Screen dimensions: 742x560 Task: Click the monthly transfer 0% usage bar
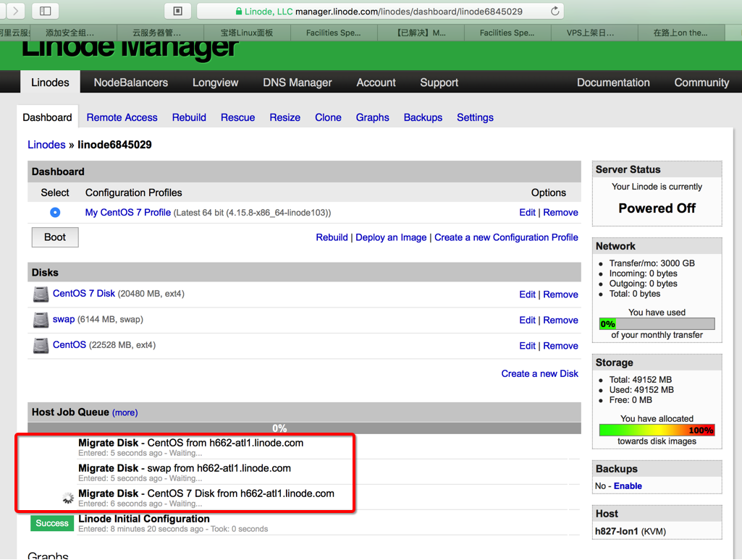[657, 323]
